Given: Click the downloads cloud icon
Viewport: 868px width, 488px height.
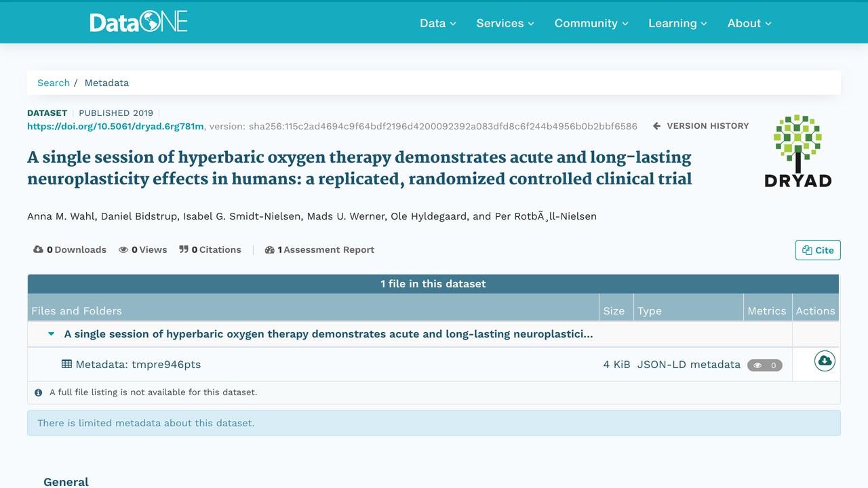Looking at the screenshot, I should pyautogui.click(x=38, y=249).
